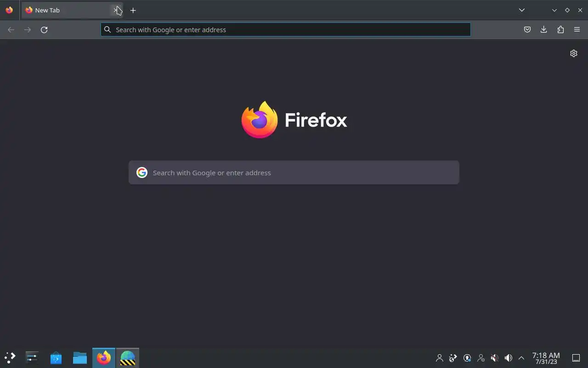588x368 pixels.
Task: Open the clock showing 7:18 AM
Action: pyautogui.click(x=546, y=358)
